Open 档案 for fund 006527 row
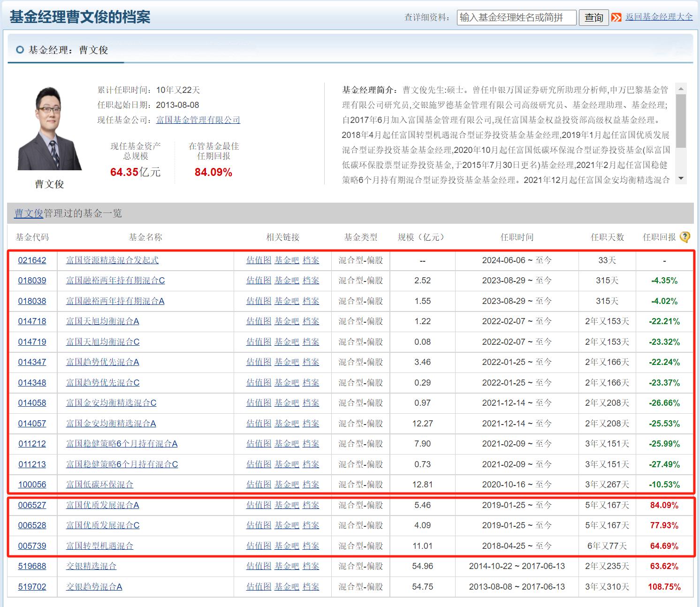This screenshot has width=700, height=607. coord(311,505)
